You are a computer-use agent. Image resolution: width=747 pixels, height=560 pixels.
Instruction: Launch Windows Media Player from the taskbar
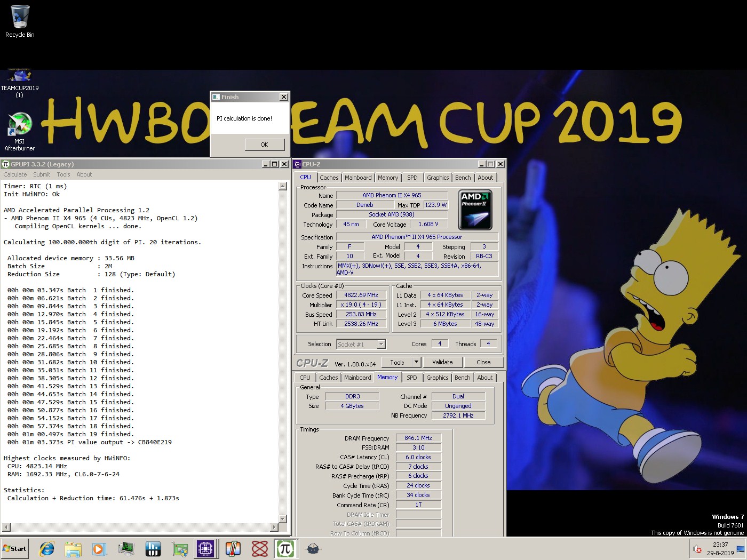coord(99,549)
